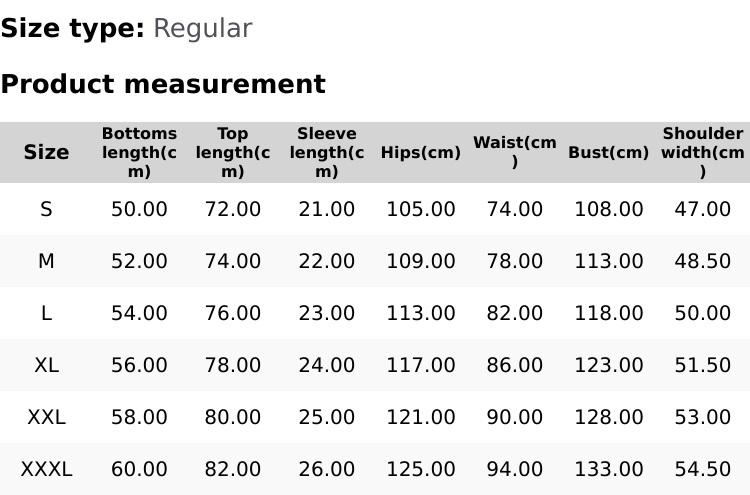This screenshot has height=495, width=750.
Task: Select the XL size row label
Action: (x=46, y=365)
